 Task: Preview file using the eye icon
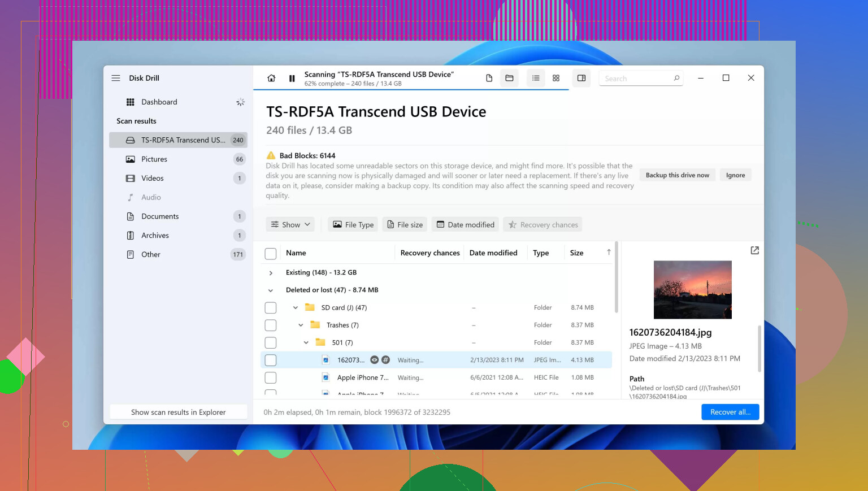point(374,360)
